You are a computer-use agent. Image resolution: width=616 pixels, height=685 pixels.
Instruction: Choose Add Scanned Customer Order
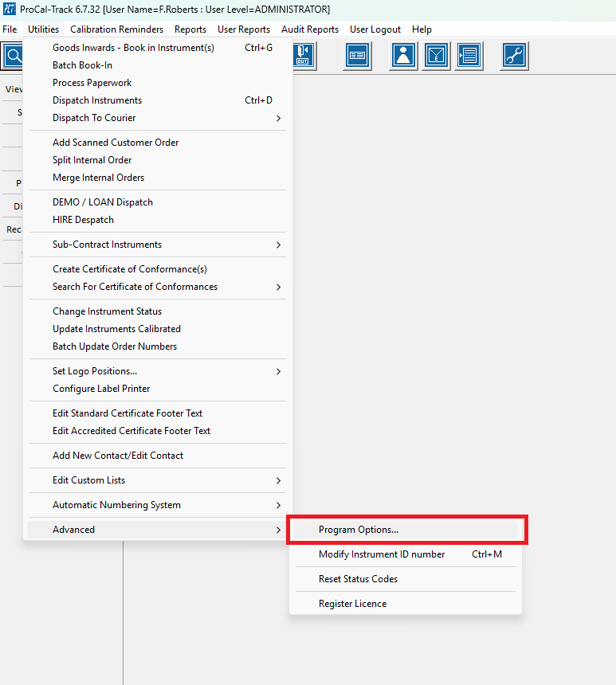click(158, 143)
